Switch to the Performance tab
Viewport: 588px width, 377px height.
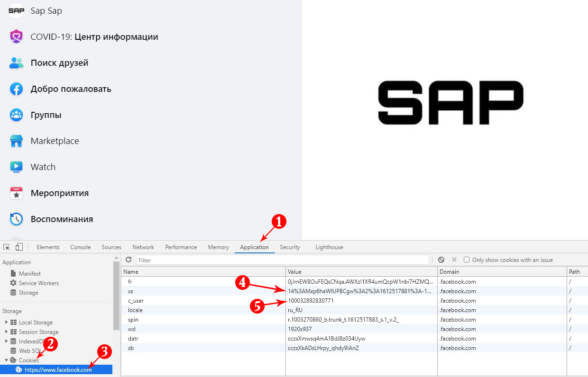click(x=181, y=247)
